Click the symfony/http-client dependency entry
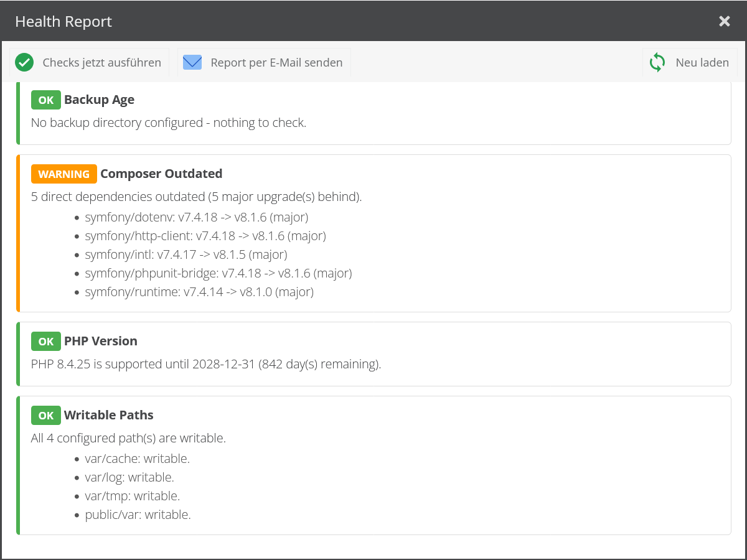The height and width of the screenshot is (560, 747). pyautogui.click(x=205, y=236)
